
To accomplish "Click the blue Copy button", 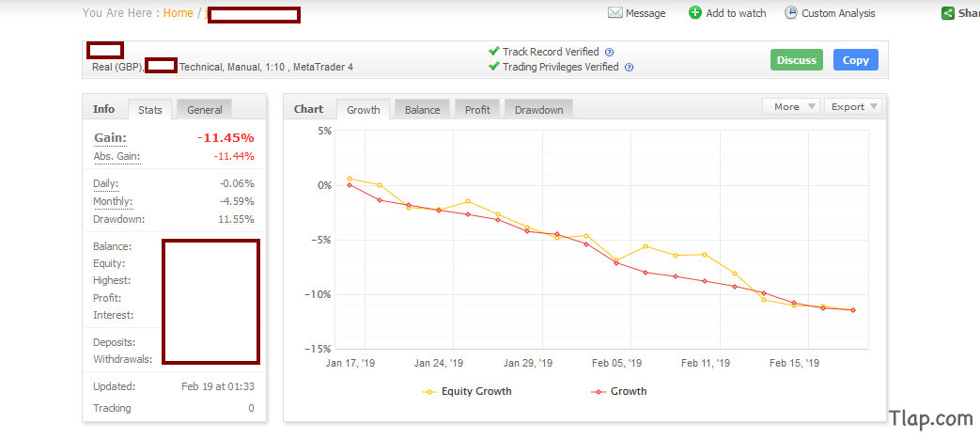I will (x=856, y=60).
